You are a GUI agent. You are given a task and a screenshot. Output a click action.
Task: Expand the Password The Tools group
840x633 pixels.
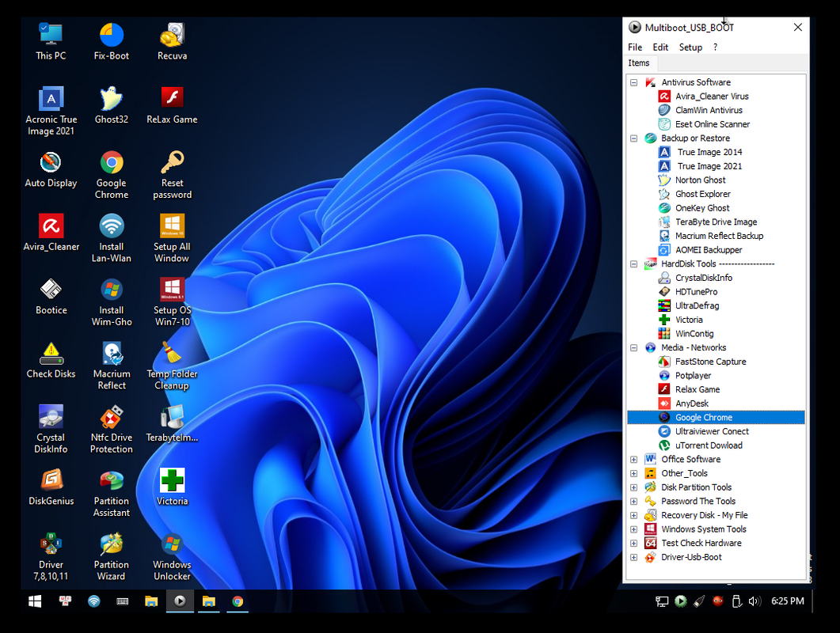[x=633, y=502]
